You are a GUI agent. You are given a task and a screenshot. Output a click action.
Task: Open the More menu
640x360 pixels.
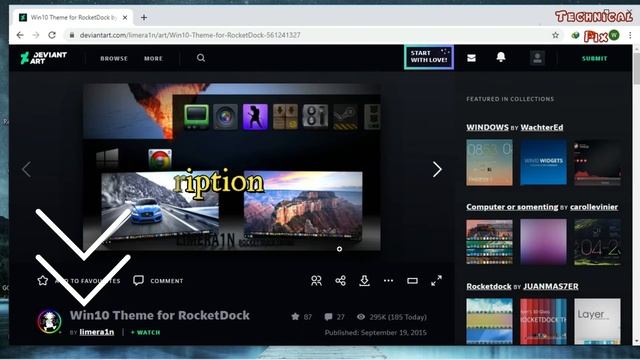(x=153, y=58)
